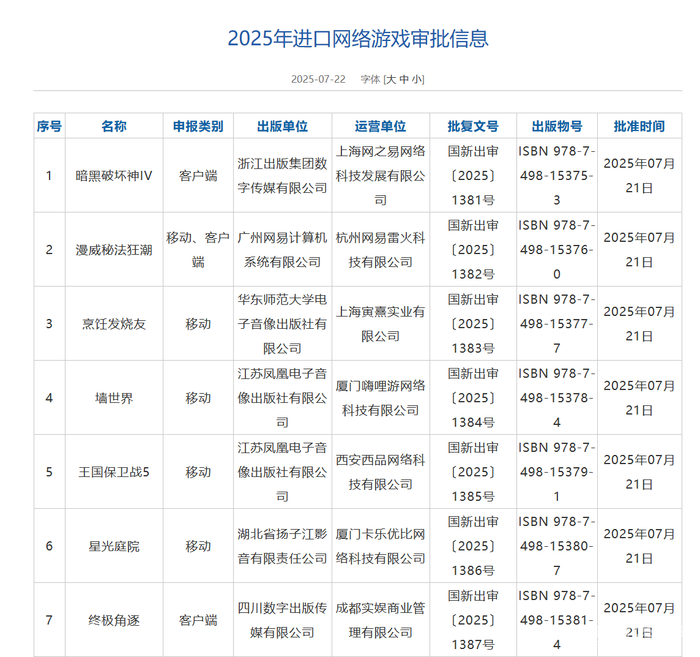Click column header 运营单位

point(380,126)
